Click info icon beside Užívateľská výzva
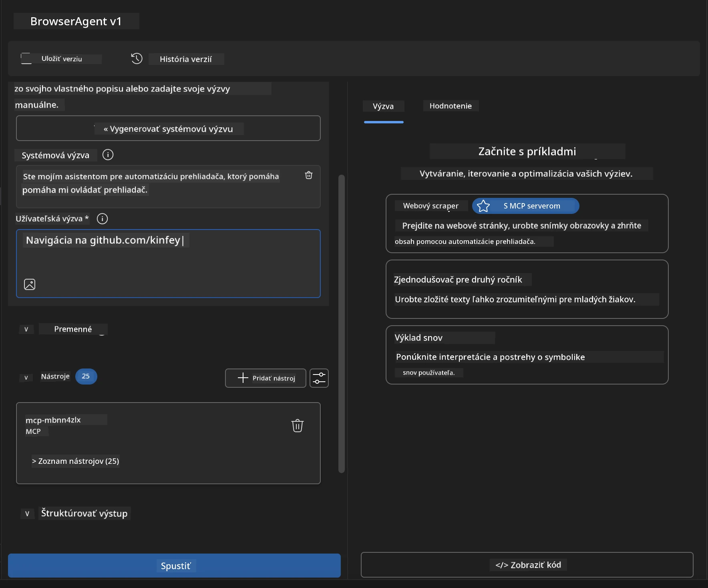708x588 pixels. click(x=102, y=219)
